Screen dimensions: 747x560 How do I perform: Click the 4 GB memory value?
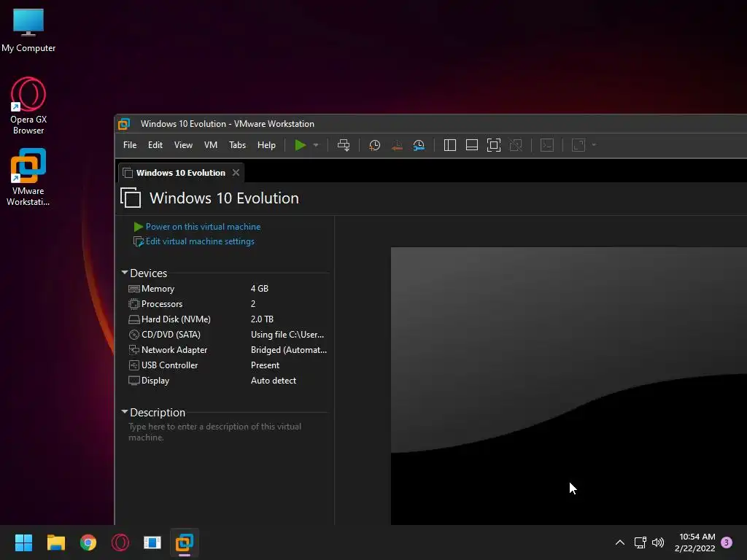(x=260, y=289)
